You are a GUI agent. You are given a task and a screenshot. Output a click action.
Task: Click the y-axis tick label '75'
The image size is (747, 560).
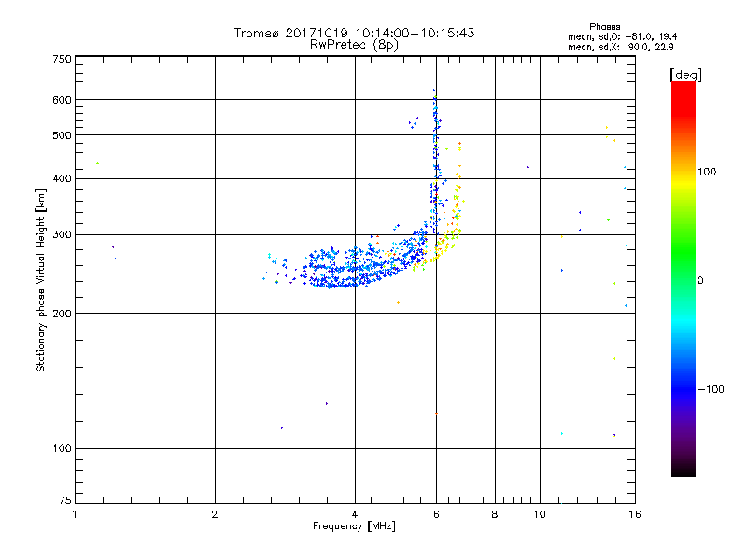(x=65, y=500)
